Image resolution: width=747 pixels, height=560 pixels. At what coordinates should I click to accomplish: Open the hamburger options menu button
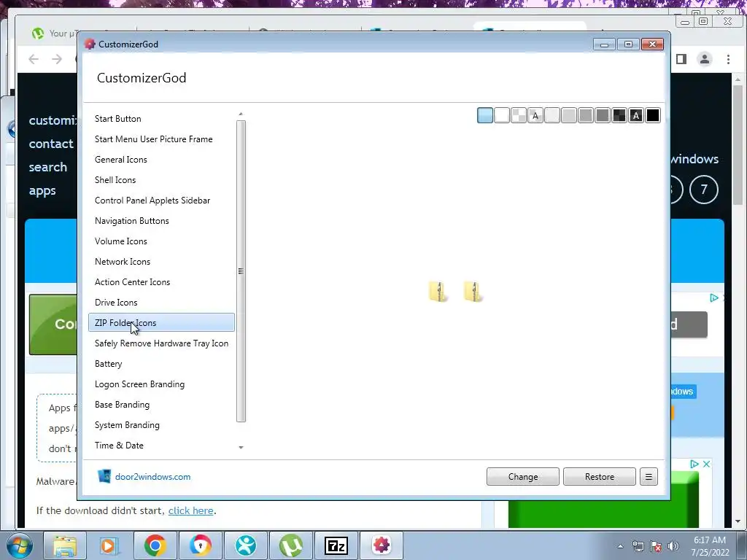649,477
